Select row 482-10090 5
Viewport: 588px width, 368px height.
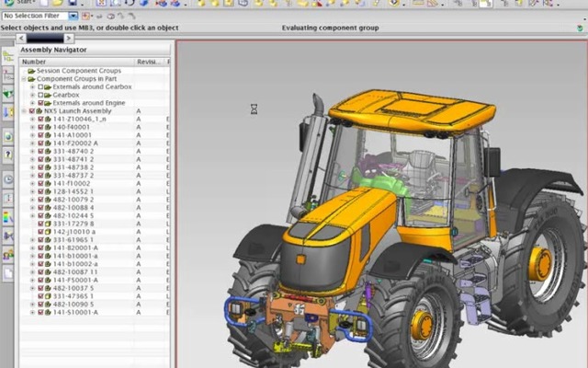tap(95, 305)
